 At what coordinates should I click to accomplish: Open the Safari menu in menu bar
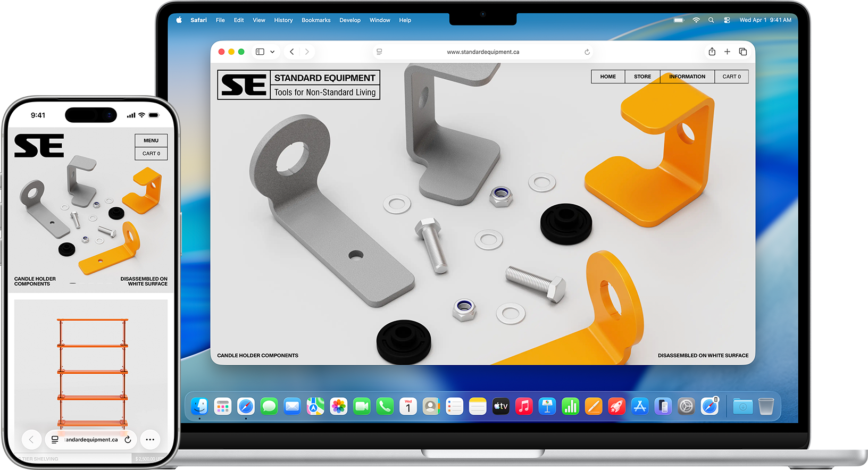pos(199,20)
